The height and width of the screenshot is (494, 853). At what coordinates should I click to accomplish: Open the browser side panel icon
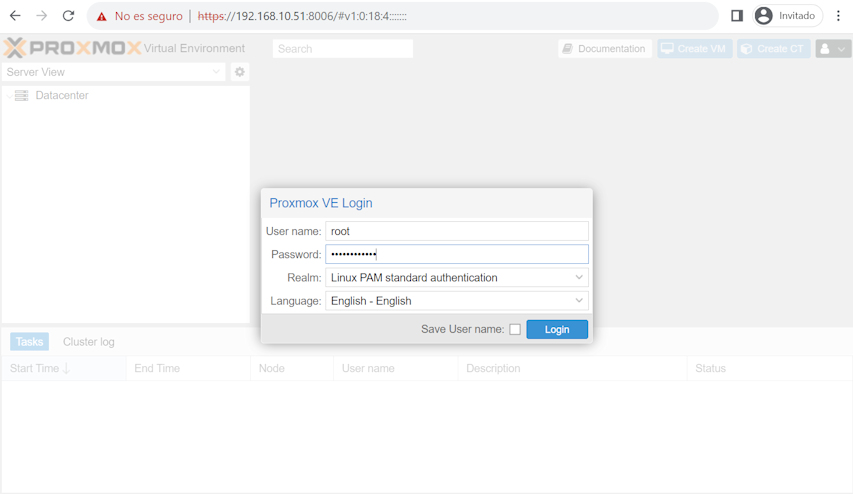click(737, 16)
